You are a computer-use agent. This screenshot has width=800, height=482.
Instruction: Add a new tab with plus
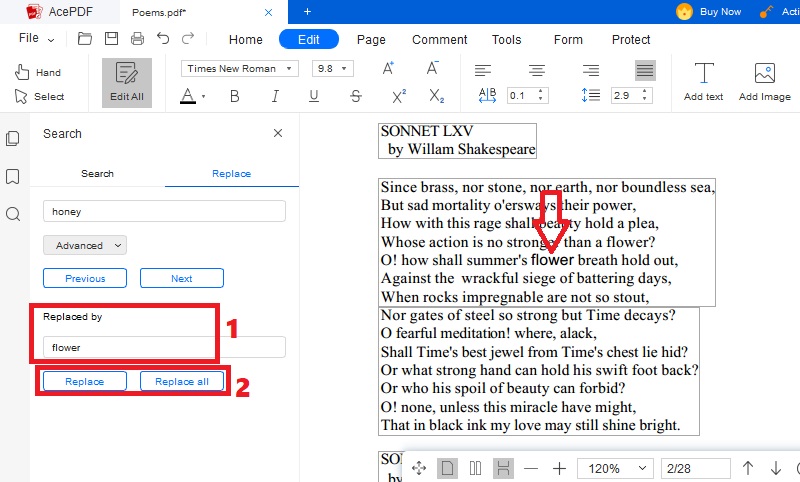tap(307, 11)
